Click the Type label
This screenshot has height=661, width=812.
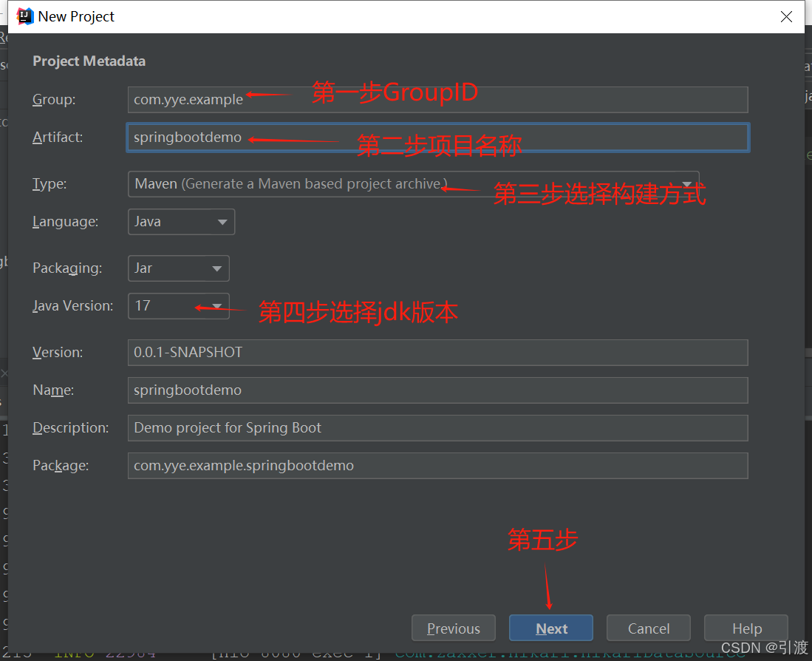[50, 184]
